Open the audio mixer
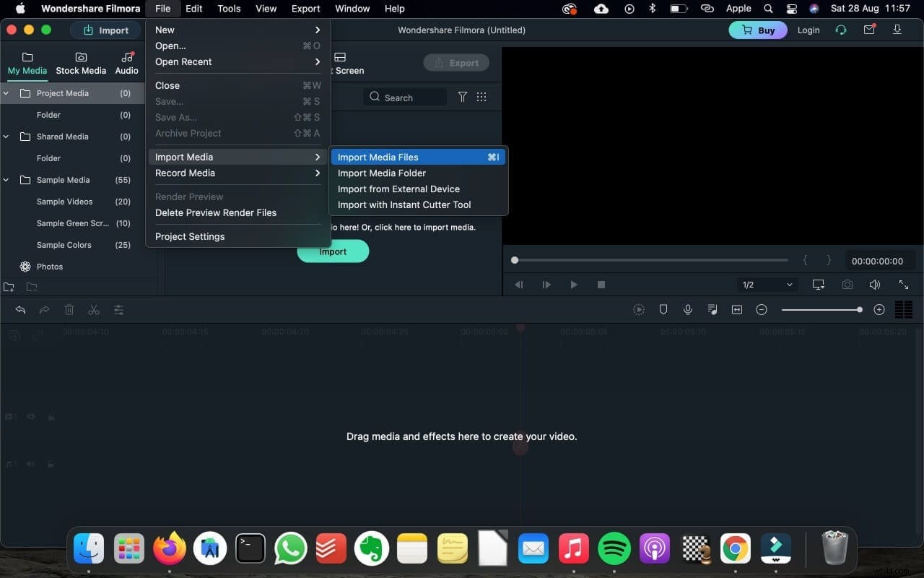The height and width of the screenshot is (578, 924). 712,309
